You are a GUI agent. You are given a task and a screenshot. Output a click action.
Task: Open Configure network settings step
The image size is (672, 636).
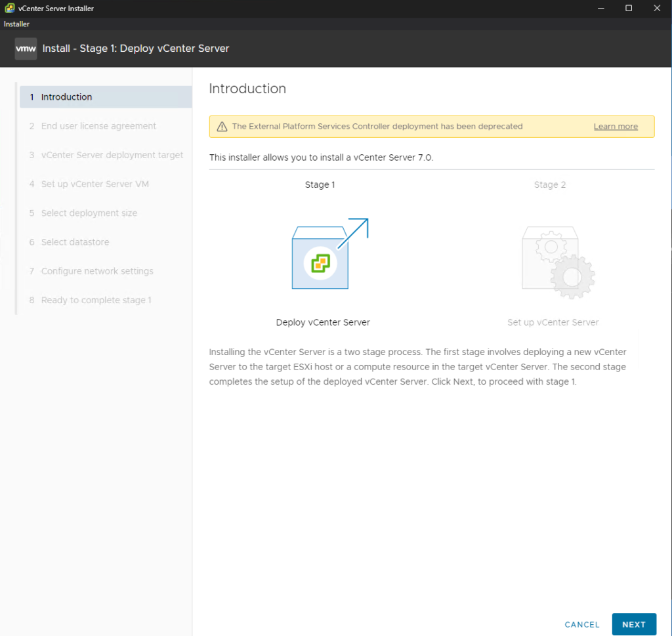97,271
